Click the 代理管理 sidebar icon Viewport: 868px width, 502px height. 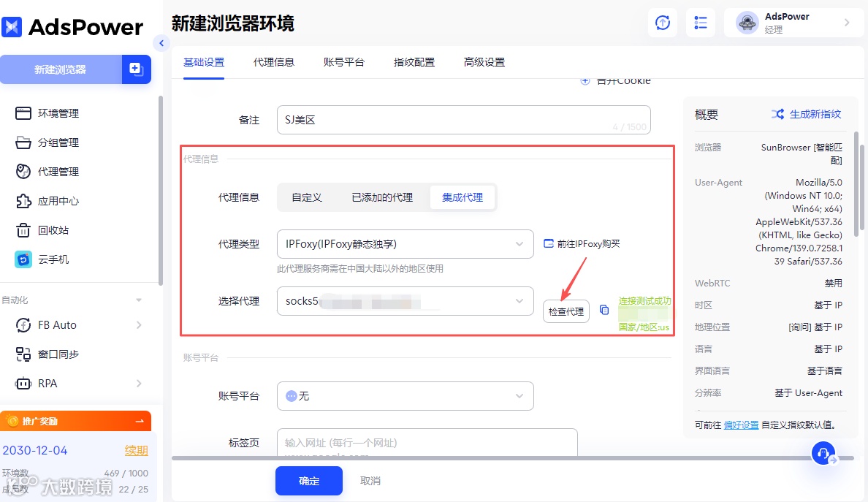tap(23, 172)
